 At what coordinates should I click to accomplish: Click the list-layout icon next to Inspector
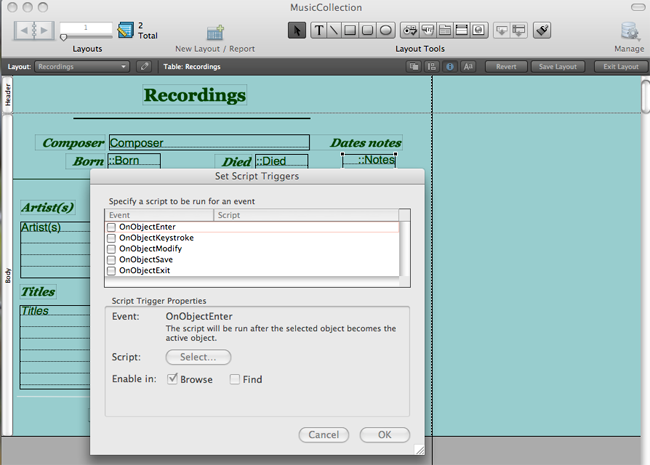[432, 66]
